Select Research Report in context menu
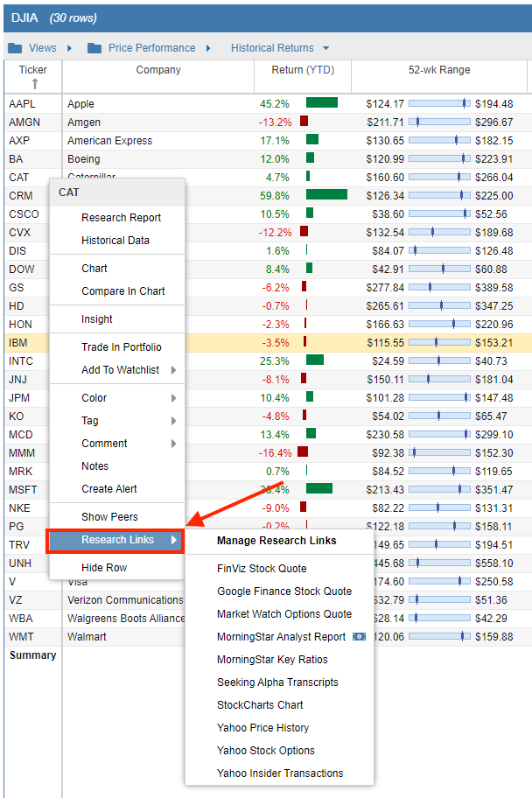This screenshot has width=532, height=798. click(121, 218)
